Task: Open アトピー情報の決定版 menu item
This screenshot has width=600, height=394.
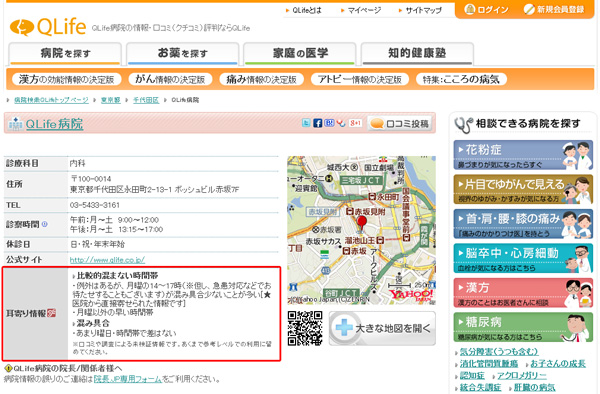Action: click(360, 79)
